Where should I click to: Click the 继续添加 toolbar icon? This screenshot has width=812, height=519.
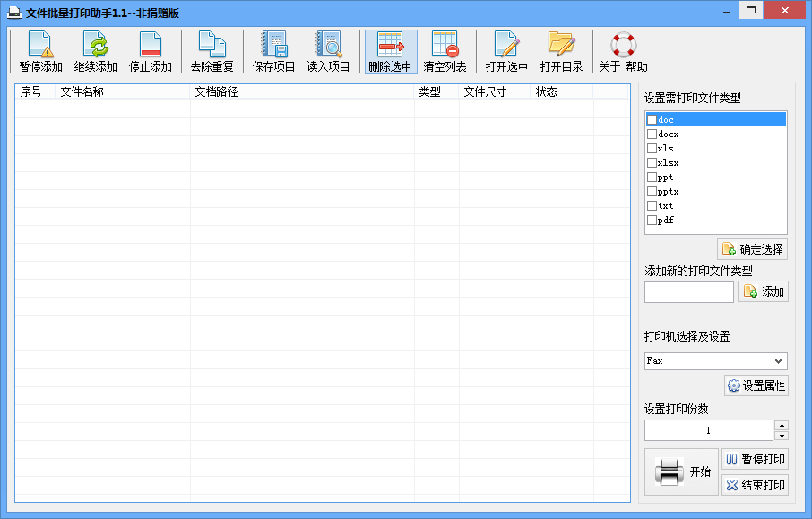[x=95, y=51]
